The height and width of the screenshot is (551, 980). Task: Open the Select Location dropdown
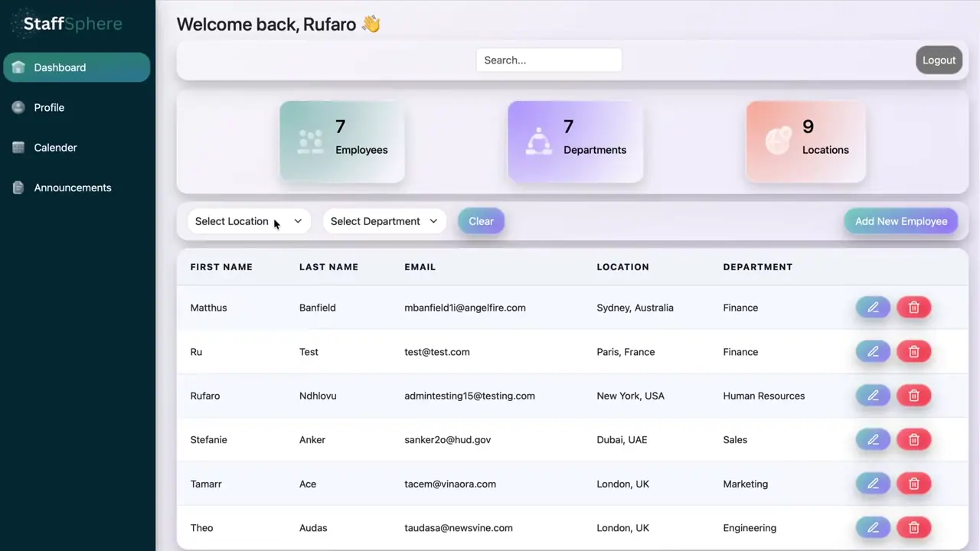click(x=249, y=221)
